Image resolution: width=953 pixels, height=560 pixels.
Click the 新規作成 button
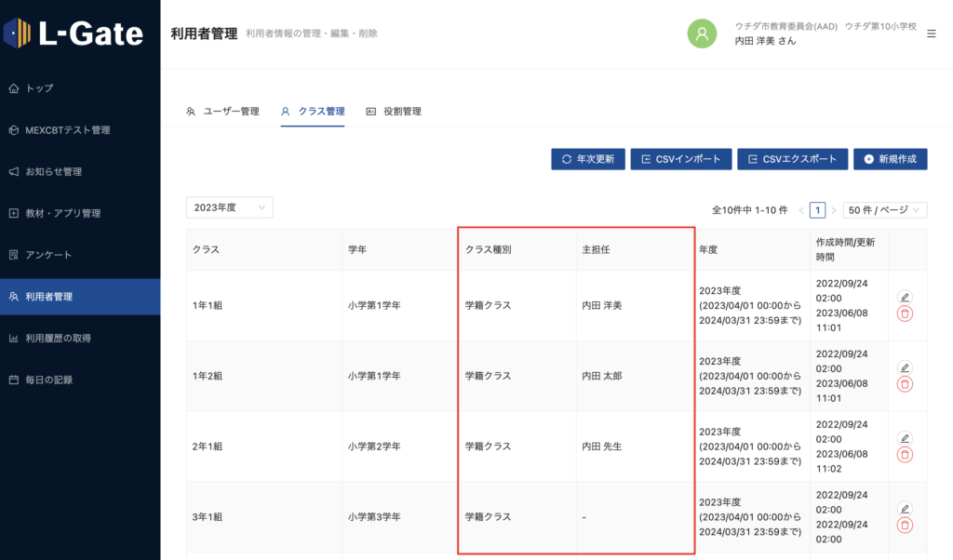890,159
